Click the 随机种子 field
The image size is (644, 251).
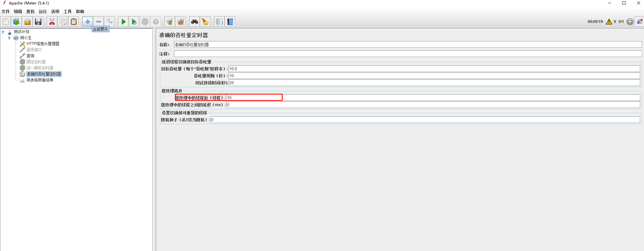coord(425,119)
